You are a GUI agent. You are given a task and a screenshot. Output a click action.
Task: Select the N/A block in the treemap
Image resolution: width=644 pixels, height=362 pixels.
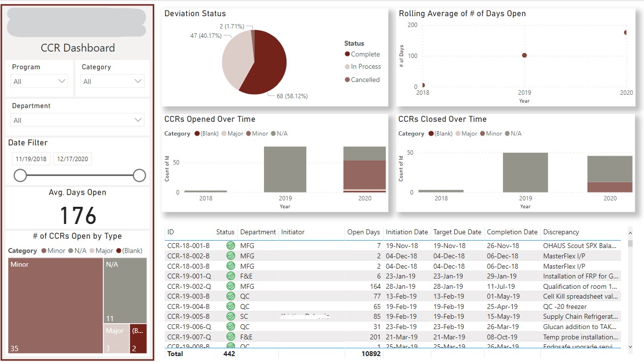click(x=125, y=290)
